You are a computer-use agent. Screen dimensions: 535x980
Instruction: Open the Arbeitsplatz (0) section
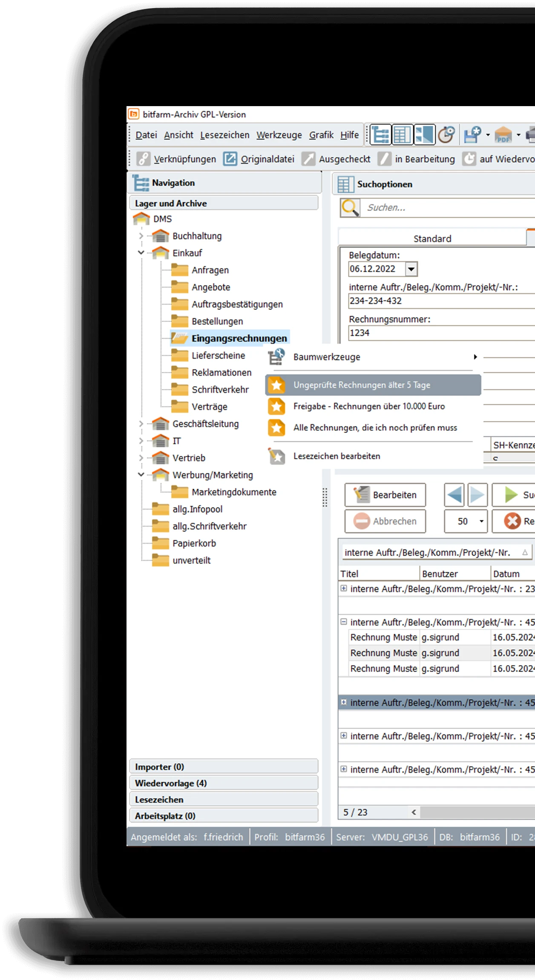pos(224,816)
